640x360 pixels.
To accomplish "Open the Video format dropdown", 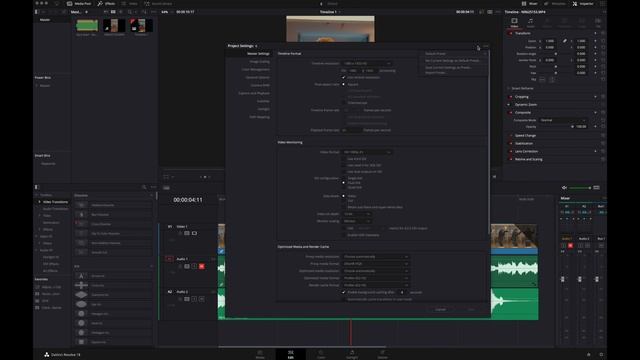I will (367, 152).
